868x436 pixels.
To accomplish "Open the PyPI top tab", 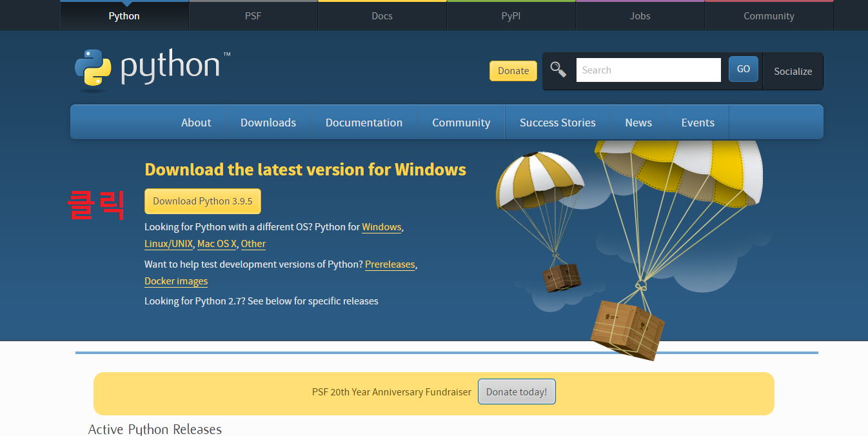I will (x=511, y=16).
